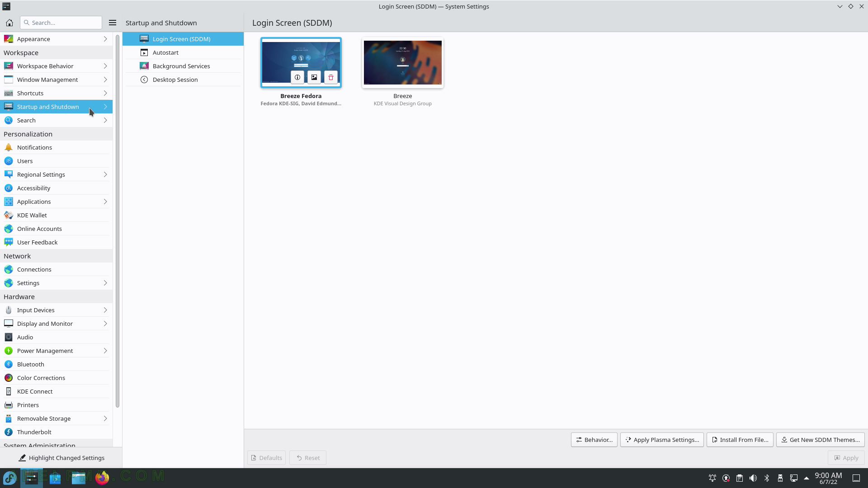
Task: Open User Feedback settings
Action: pos(56,242)
